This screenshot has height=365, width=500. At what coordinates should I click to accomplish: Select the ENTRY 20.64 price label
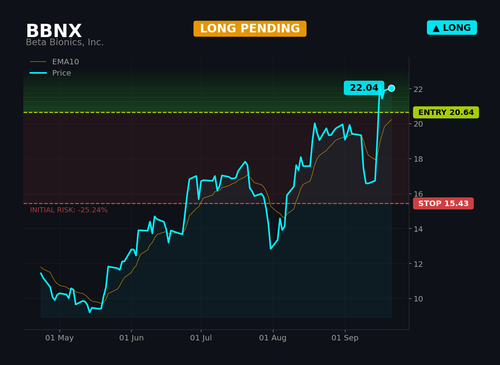pos(446,112)
